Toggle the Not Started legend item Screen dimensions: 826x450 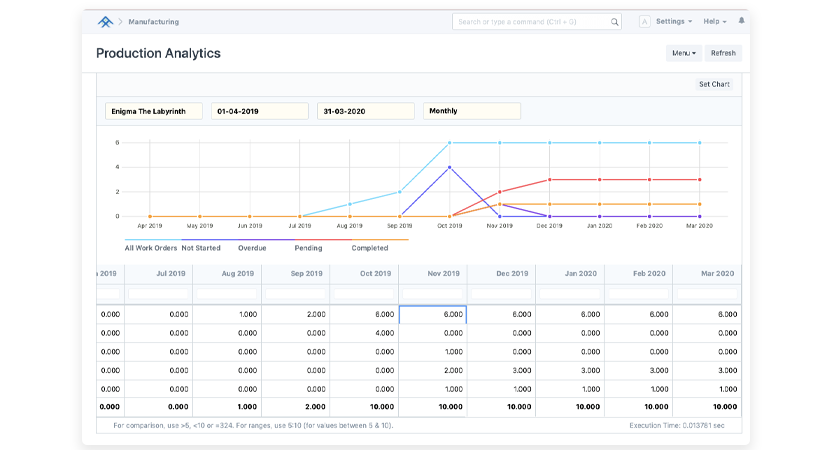(x=201, y=248)
